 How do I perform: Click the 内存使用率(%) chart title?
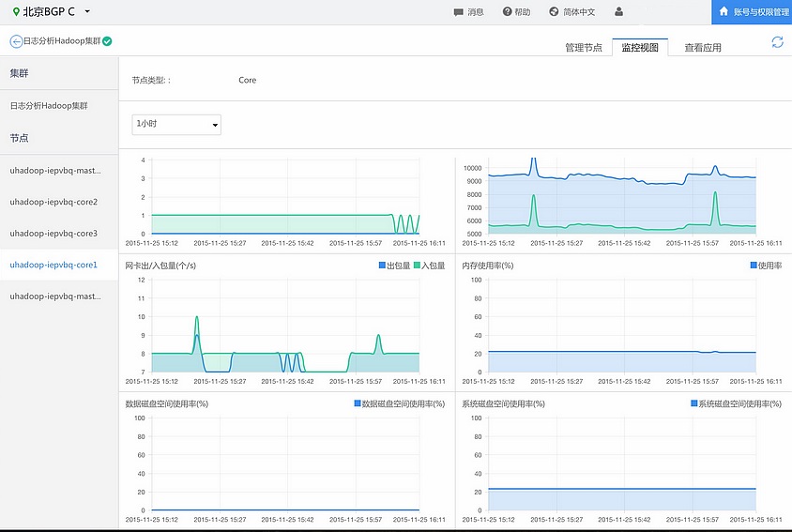pyautogui.click(x=487, y=266)
